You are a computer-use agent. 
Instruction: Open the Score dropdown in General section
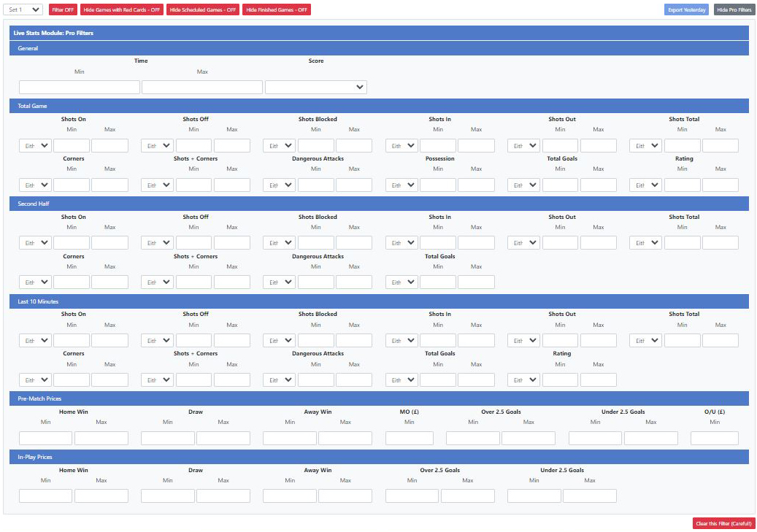[x=315, y=86]
